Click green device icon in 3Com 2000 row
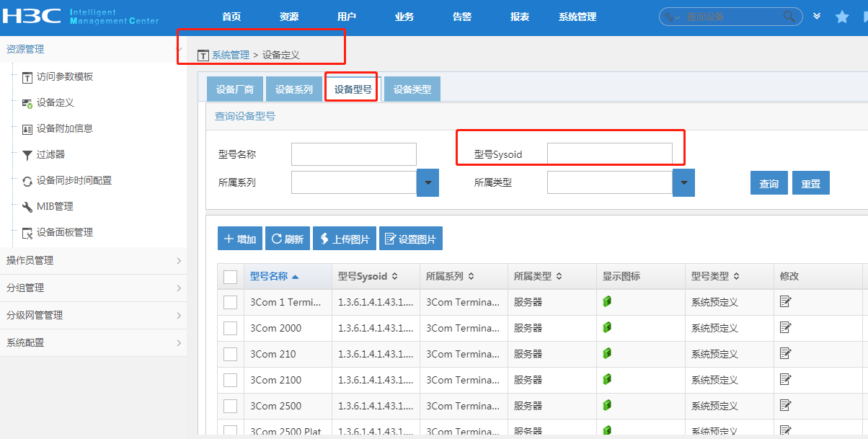The image size is (868, 439). (x=607, y=327)
